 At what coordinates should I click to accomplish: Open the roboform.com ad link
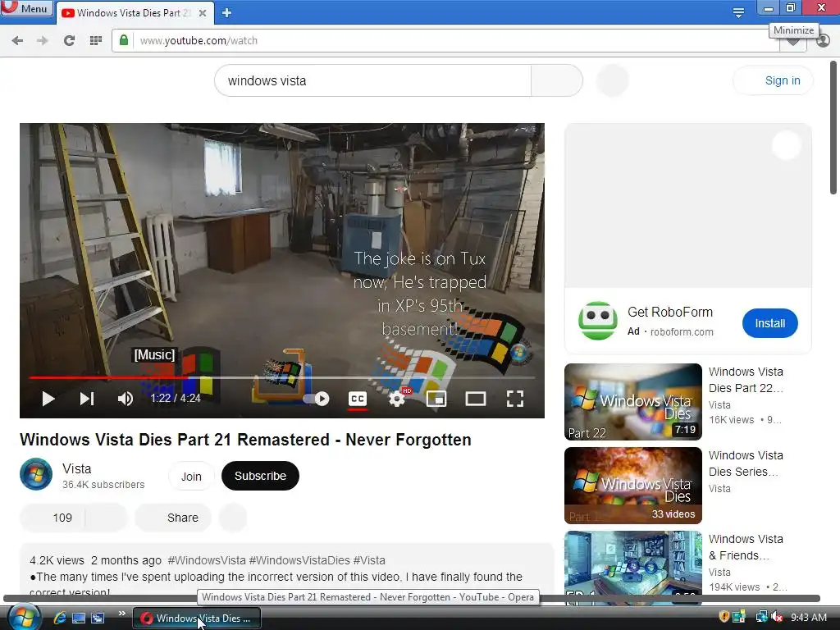pyautogui.click(x=682, y=332)
